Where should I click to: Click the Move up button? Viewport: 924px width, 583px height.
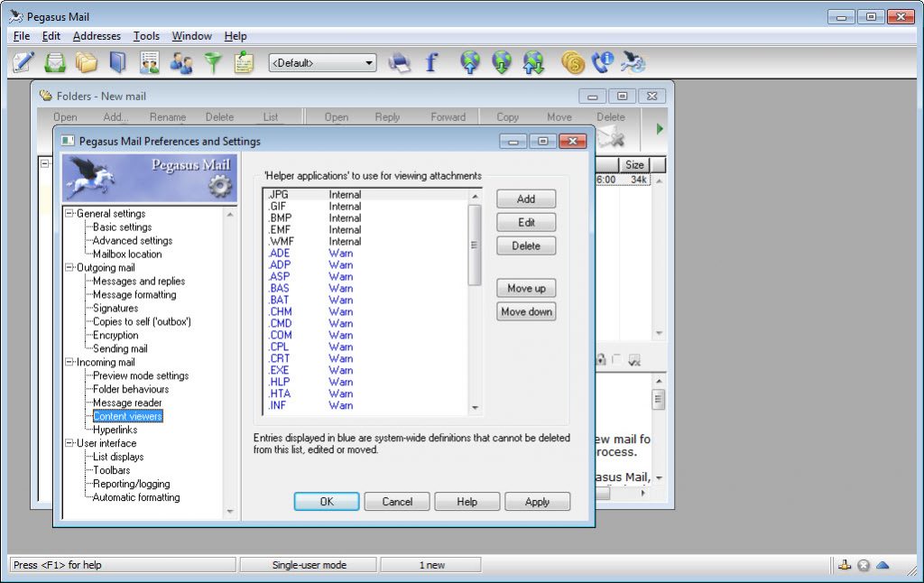tap(526, 288)
